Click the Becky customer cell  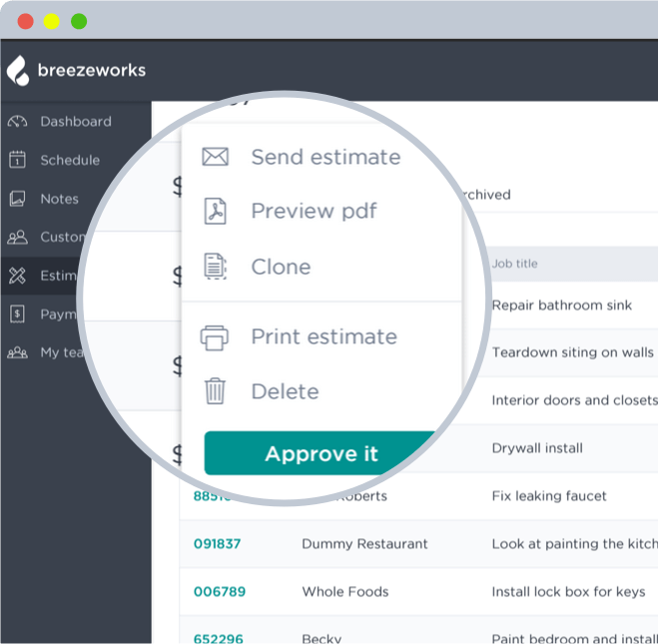coord(322,639)
